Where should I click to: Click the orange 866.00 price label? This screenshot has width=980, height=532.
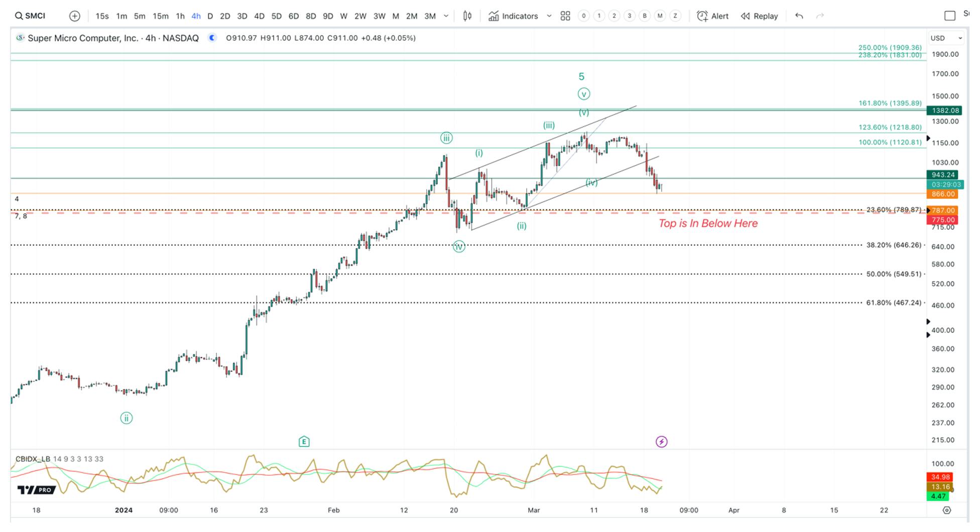tap(943, 194)
